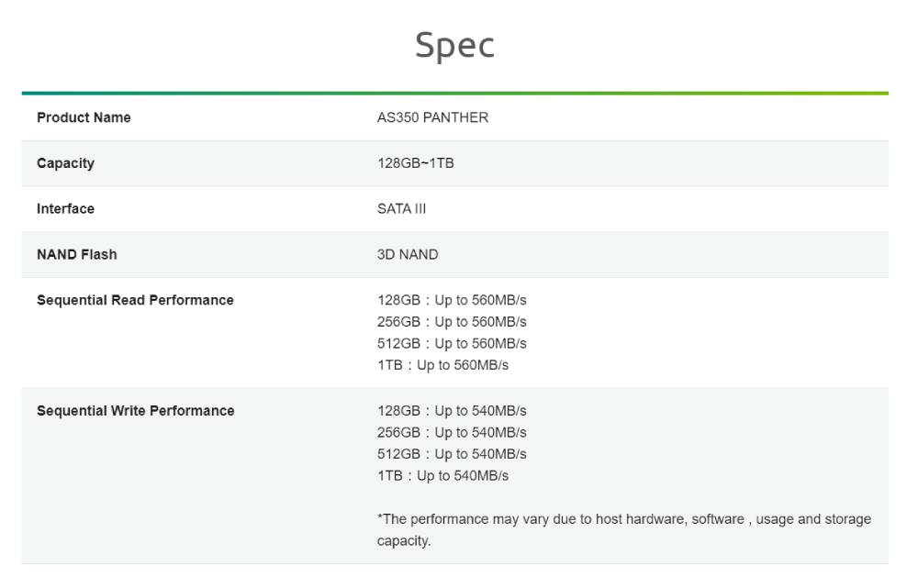Click the Capacity row label
The height and width of the screenshot is (588, 918).
pyautogui.click(x=65, y=163)
